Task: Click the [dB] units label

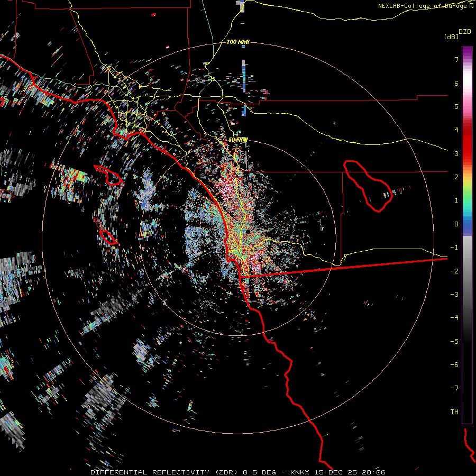Action: click(x=451, y=36)
